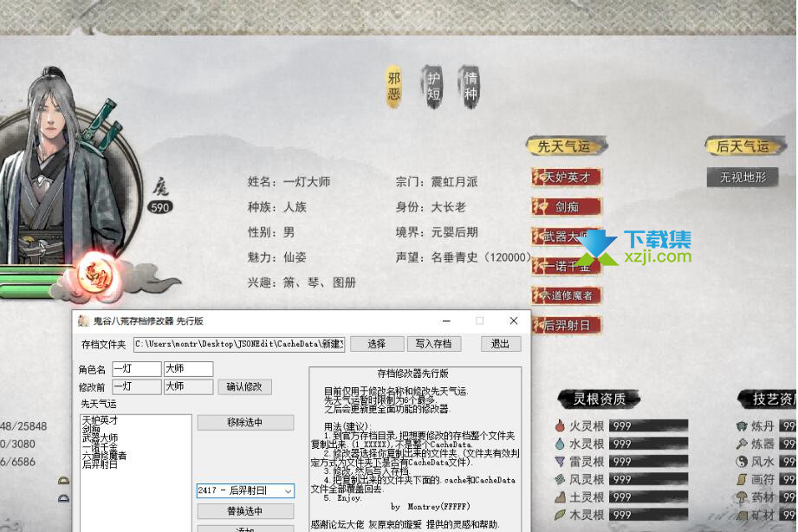The width and height of the screenshot is (798, 532).
Task: Click the 火灵根 999 value bar
Action: click(x=648, y=425)
